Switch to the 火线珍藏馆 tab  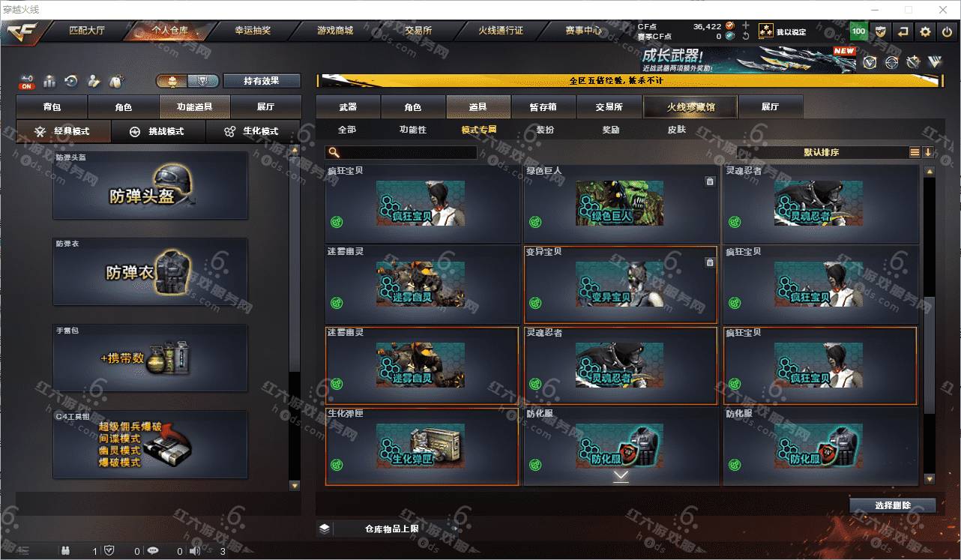(690, 107)
